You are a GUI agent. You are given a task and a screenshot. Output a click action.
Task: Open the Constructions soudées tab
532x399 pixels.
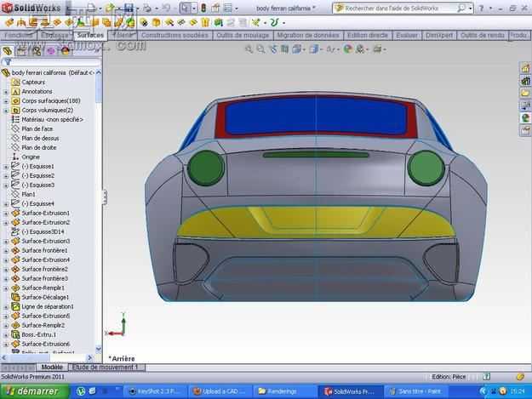(x=174, y=35)
